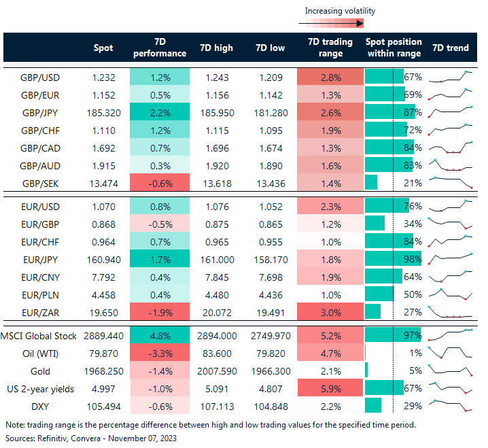Screen dimensions: 488x448
Task: Click the Gold row label
Action: (x=41, y=371)
